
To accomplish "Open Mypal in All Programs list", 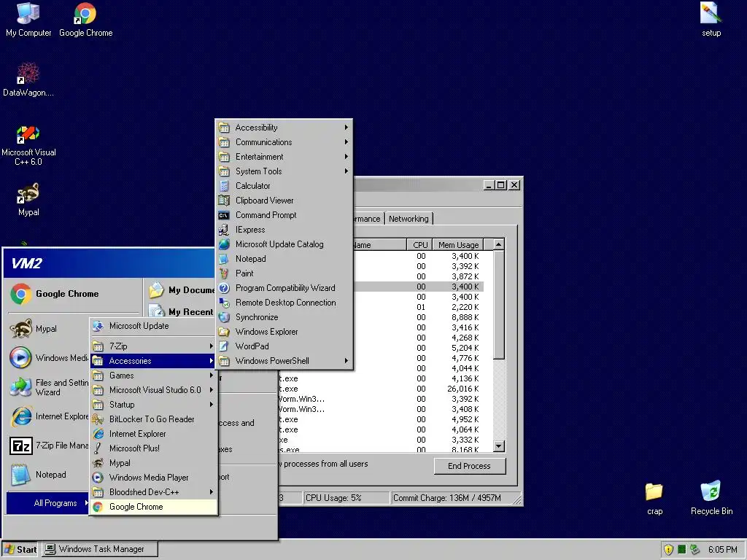I will [x=153, y=463].
